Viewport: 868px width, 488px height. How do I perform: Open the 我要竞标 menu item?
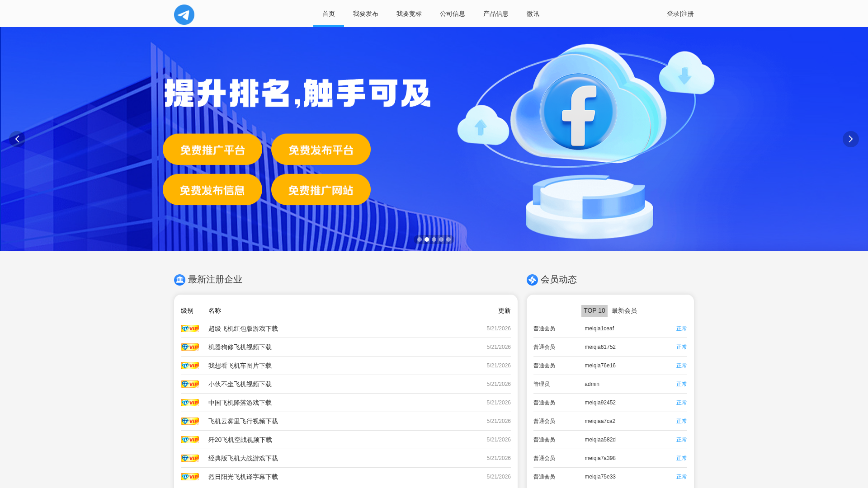[x=409, y=14]
